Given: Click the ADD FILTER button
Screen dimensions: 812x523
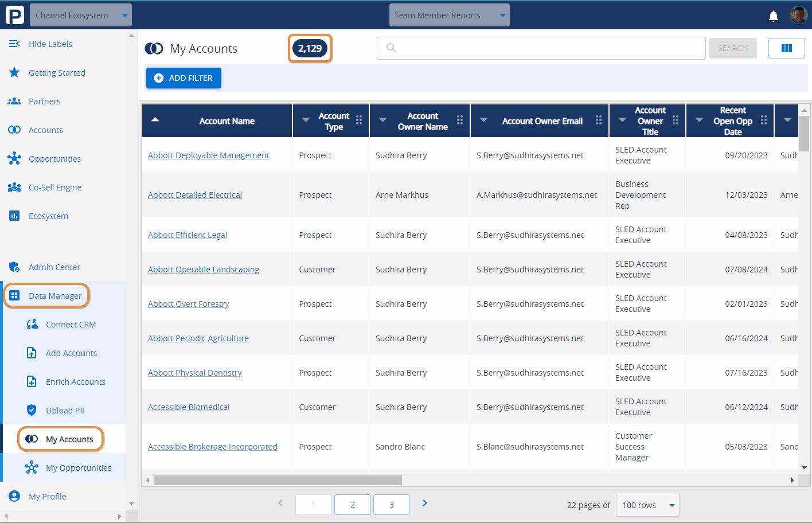Looking at the screenshot, I should click(x=184, y=78).
